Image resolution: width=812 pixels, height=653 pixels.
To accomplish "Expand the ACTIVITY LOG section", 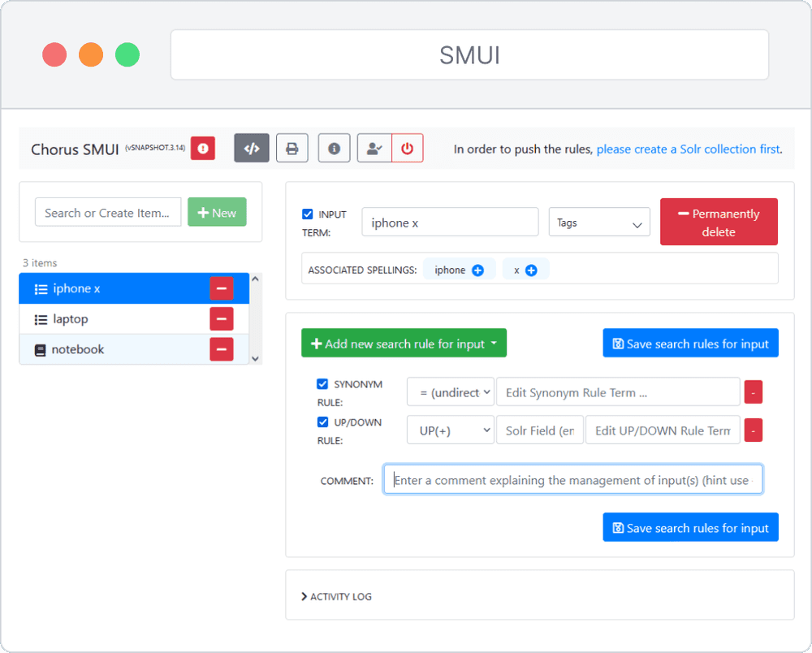I will [336, 595].
